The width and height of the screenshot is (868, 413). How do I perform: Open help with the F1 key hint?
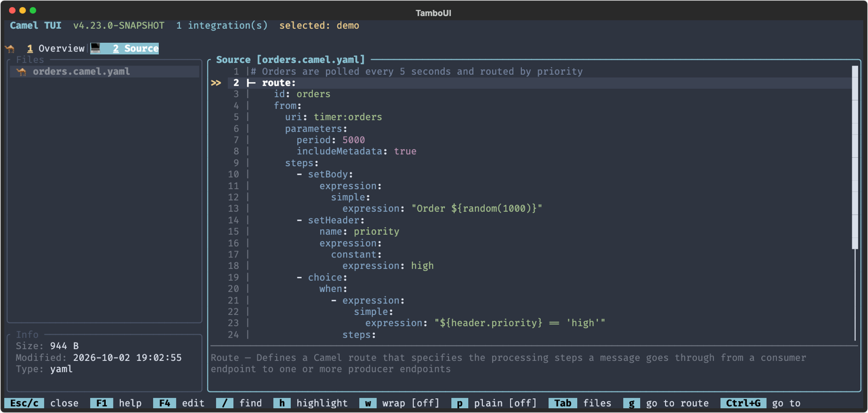(116, 403)
